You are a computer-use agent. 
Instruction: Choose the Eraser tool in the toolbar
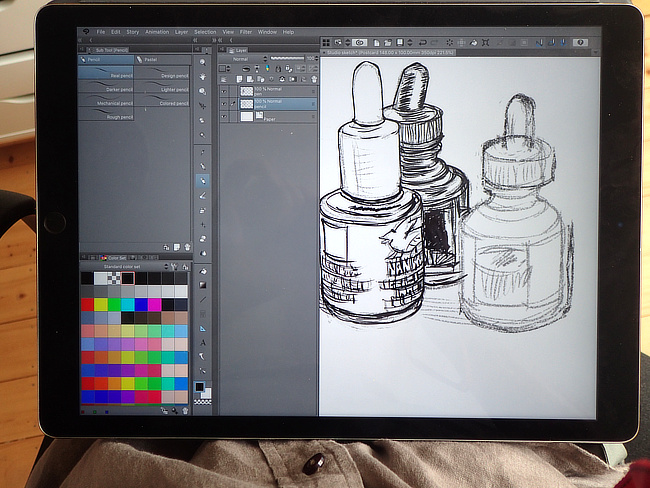click(203, 196)
